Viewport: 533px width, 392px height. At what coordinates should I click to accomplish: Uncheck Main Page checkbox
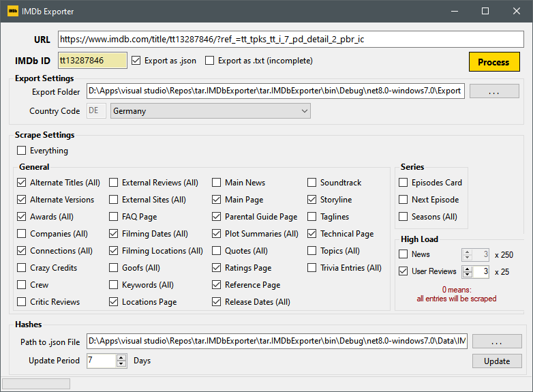pyautogui.click(x=217, y=200)
